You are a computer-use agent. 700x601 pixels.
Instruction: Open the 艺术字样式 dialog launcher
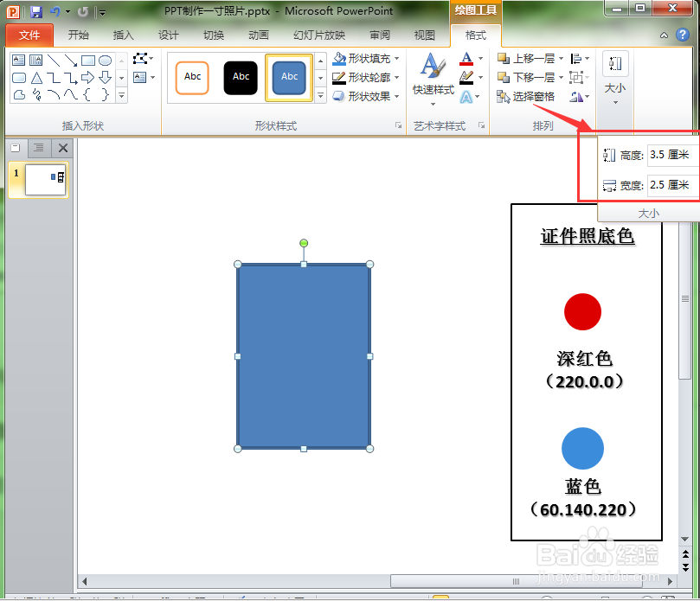[x=481, y=125]
